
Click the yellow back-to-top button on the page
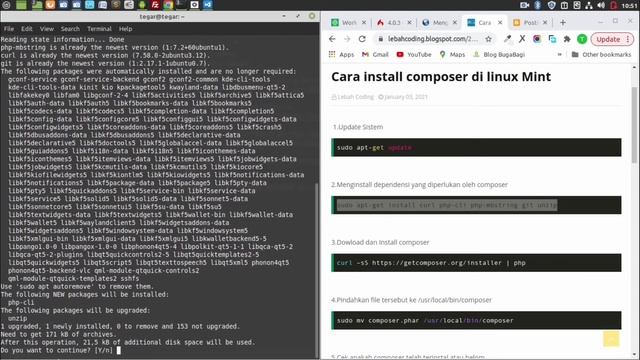[611, 339]
